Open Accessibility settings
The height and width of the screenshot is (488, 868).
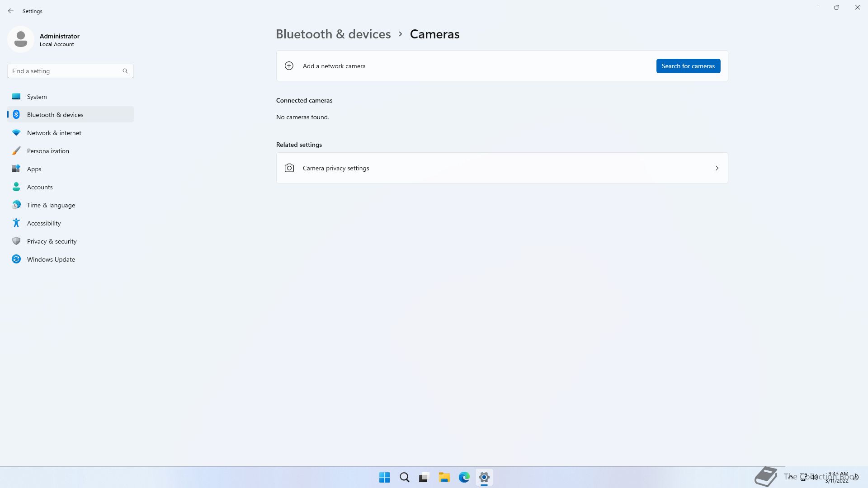[44, 223]
